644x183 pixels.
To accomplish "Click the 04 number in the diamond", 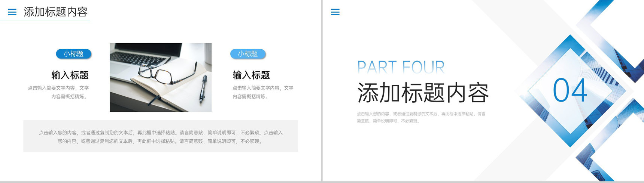I will [x=570, y=90].
